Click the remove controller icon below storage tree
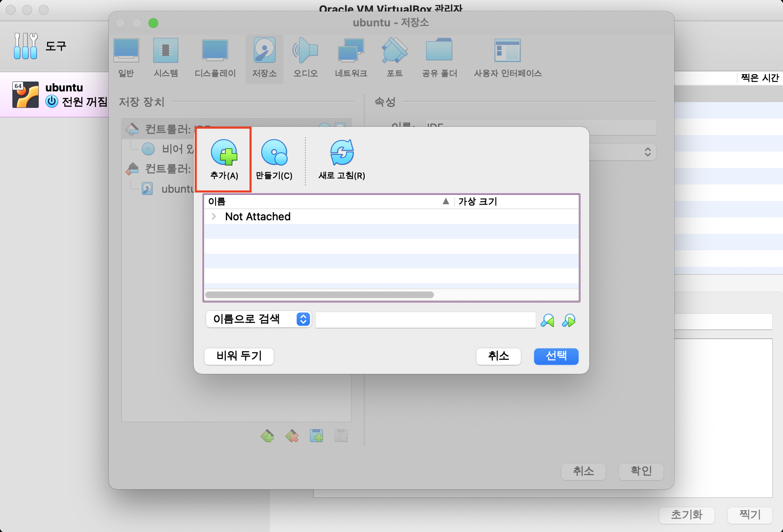 [292, 436]
